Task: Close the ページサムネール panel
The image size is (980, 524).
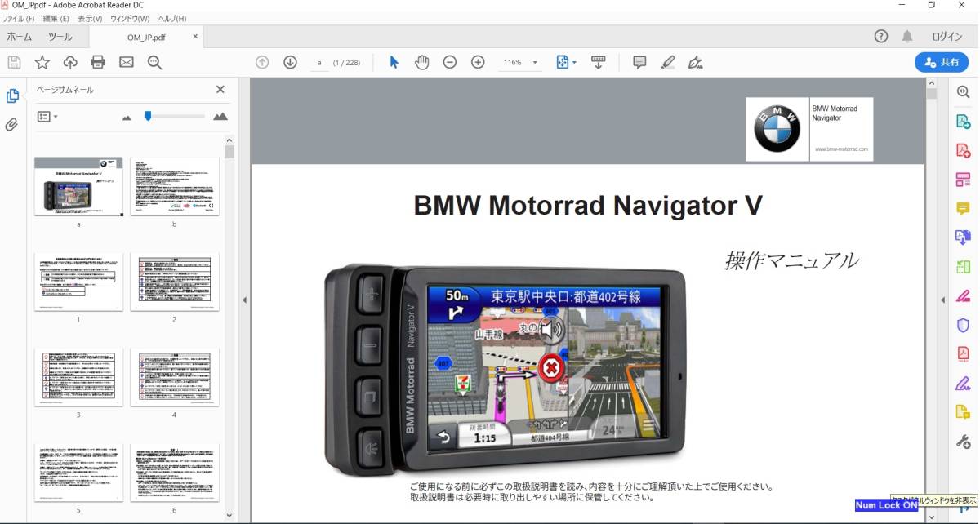Action: (x=220, y=90)
